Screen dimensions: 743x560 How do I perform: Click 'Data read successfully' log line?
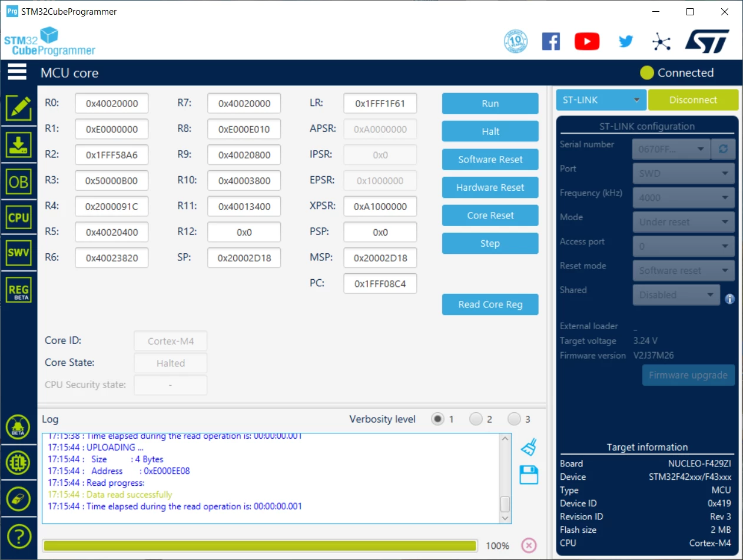tap(110, 495)
